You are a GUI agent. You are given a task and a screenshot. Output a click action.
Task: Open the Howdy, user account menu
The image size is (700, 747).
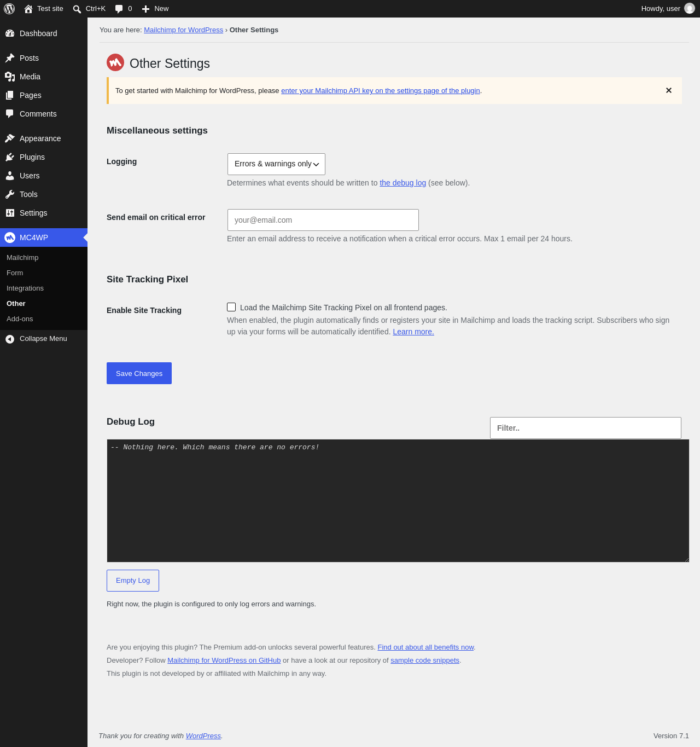tap(668, 9)
